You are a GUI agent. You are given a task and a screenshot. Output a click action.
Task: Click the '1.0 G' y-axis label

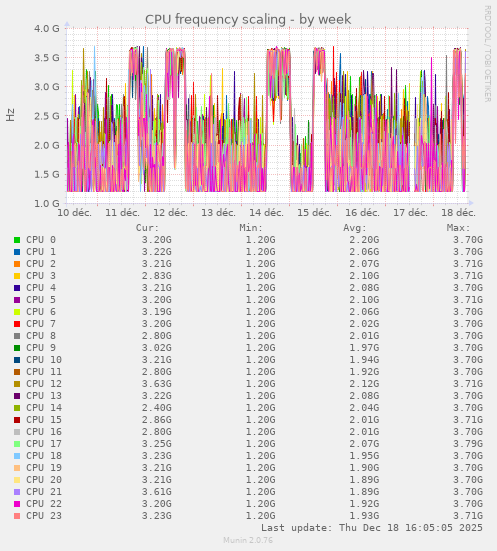click(x=47, y=204)
